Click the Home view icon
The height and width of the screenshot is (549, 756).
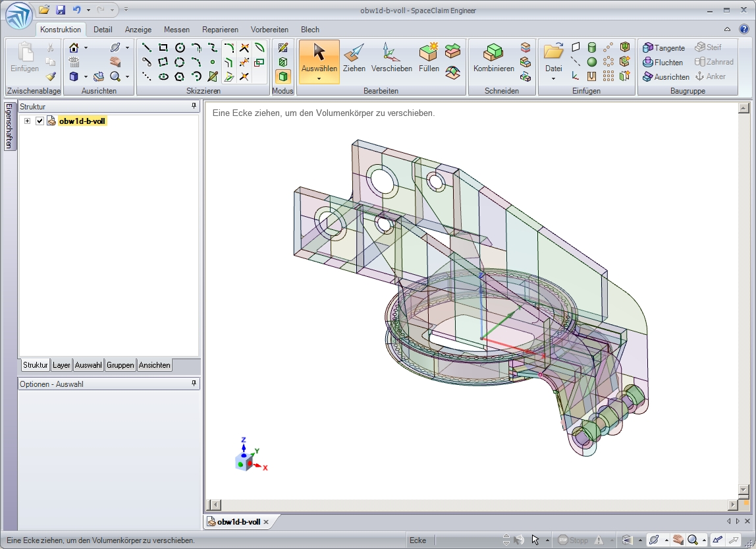coord(74,47)
